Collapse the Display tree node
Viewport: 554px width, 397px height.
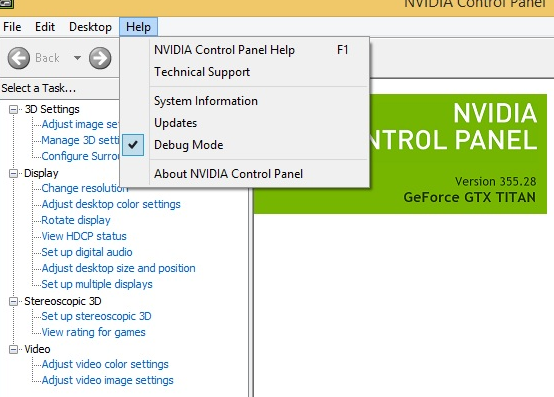pos(13,173)
